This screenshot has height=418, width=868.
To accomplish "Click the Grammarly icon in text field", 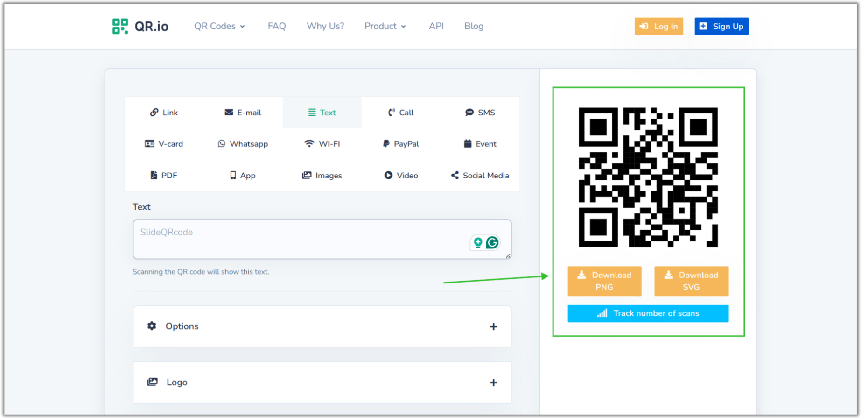I will coord(492,242).
